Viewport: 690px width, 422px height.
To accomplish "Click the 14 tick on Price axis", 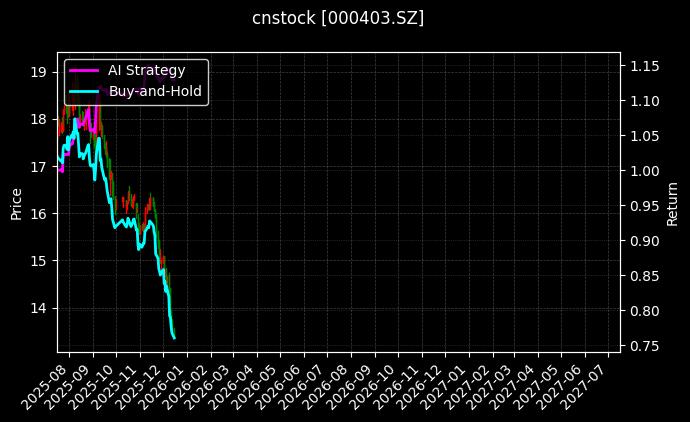I will click(x=39, y=308).
